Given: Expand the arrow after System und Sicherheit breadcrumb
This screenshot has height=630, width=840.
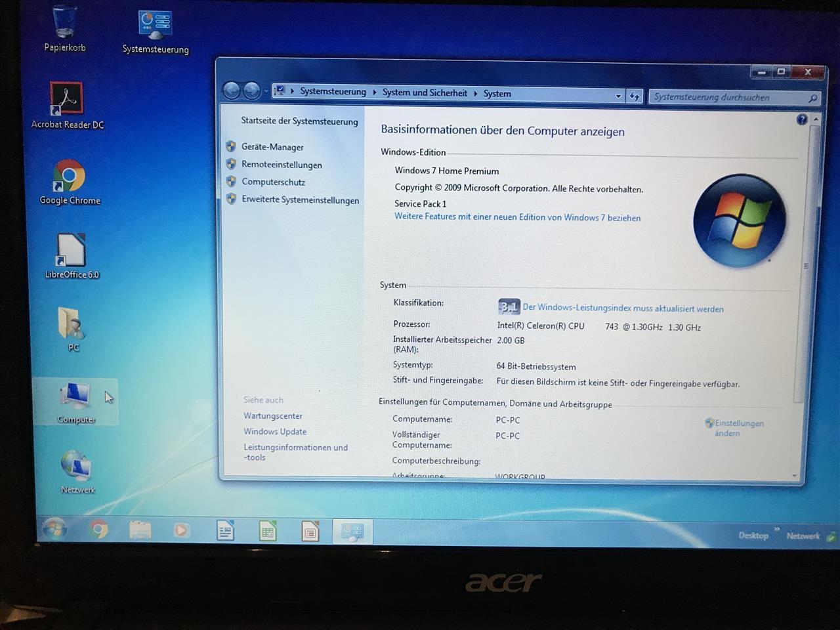Looking at the screenshot, I should pos(476,93).
